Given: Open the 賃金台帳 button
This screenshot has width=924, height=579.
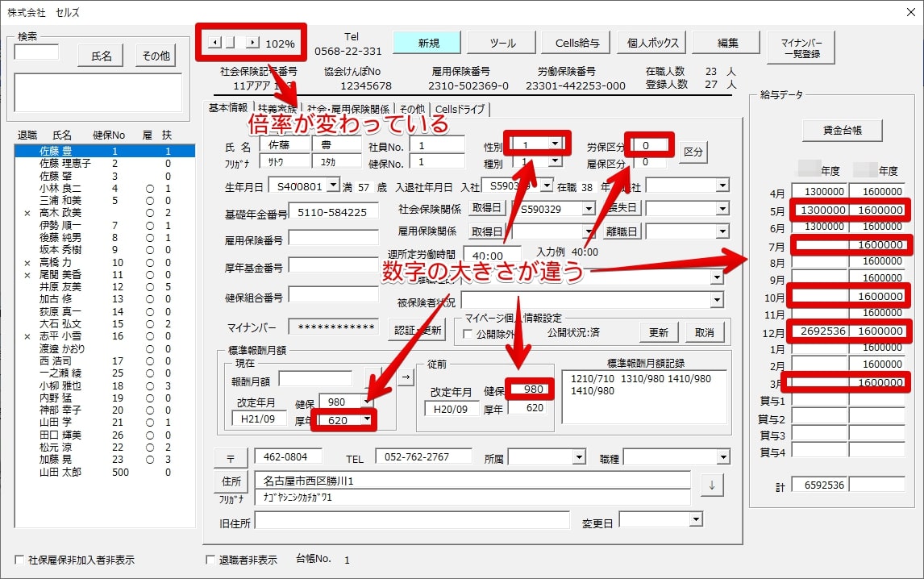Looking at the screenshot, I should click(x=842, y=131).
